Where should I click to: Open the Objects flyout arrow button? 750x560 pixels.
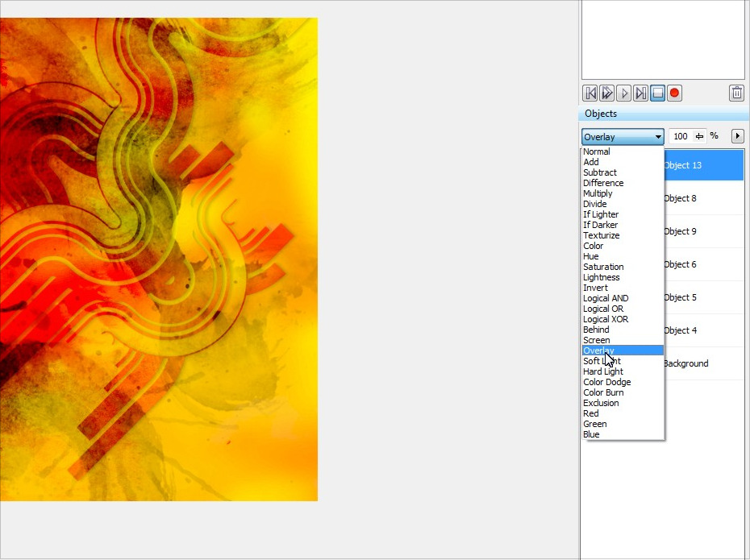(737, 136)
